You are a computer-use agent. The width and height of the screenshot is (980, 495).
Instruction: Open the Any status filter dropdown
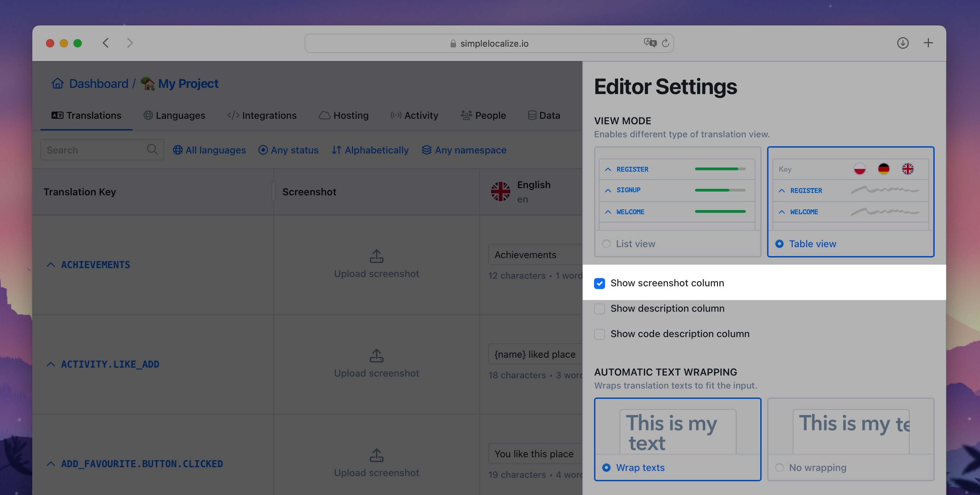tap(288, 150)
